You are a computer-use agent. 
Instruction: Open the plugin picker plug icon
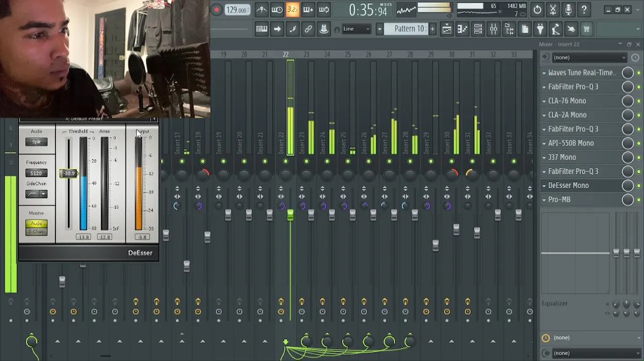540,29
